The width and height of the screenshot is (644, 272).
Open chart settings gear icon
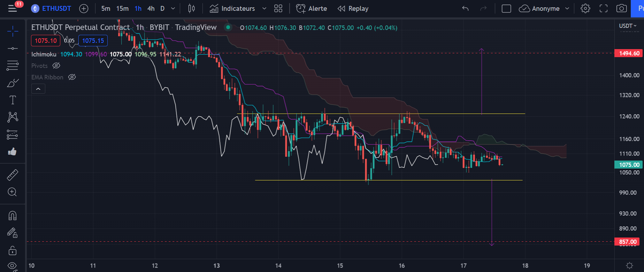pyautogui.click(x=585, y=9)
